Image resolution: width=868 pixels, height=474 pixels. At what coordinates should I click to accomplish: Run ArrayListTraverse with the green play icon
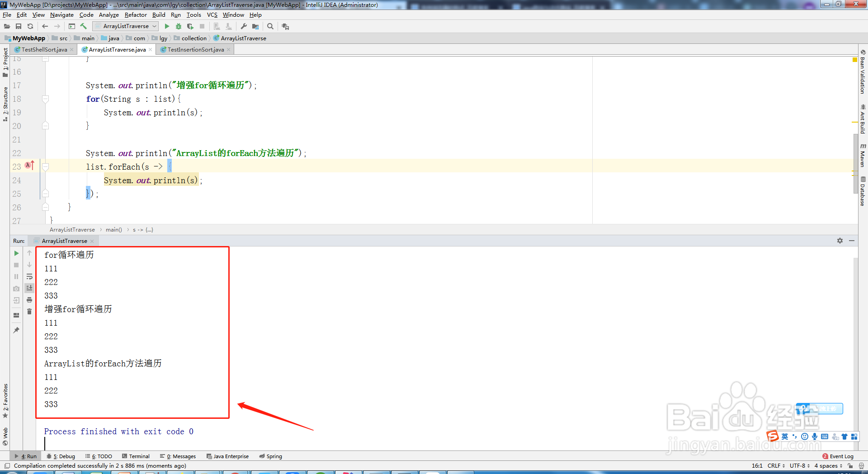[x=167, y=26]
